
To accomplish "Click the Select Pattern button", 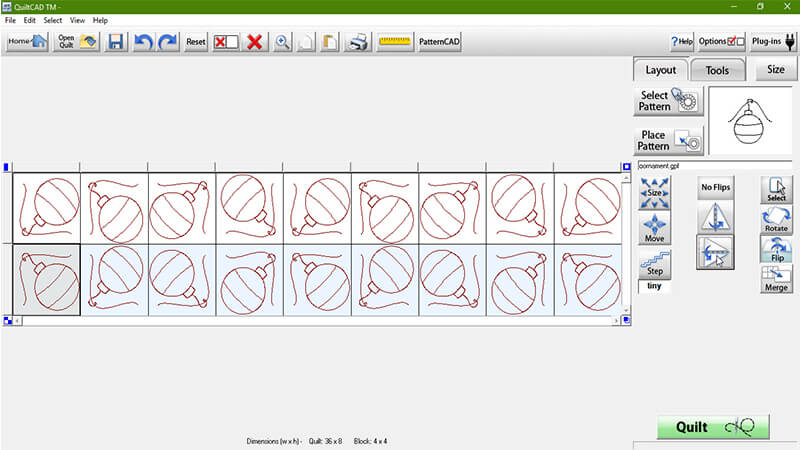I will (x=669, y=101).
